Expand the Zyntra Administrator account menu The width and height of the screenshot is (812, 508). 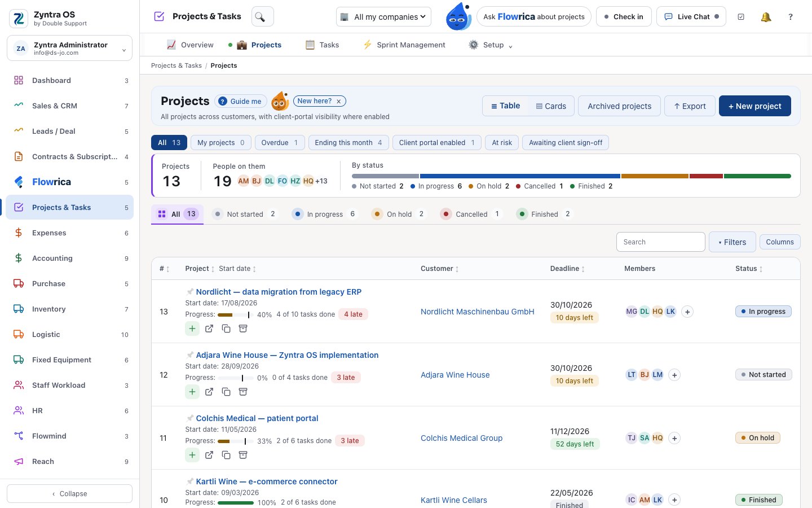[x=70, y=49]
